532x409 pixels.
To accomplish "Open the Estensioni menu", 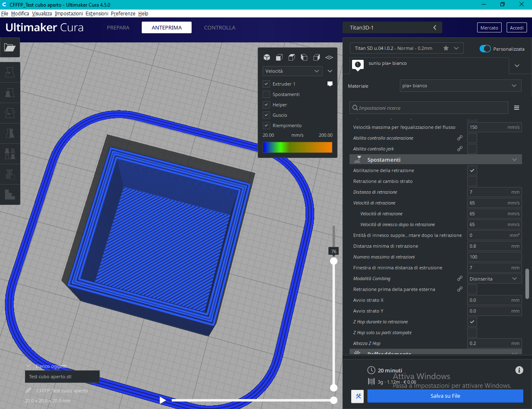I will coord(97,13).
